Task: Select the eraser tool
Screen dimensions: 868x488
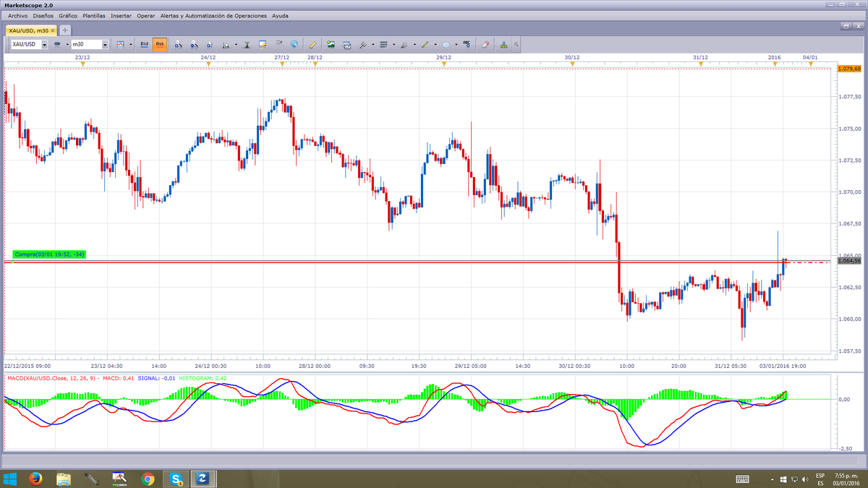Action: click(x=485, y=44)
